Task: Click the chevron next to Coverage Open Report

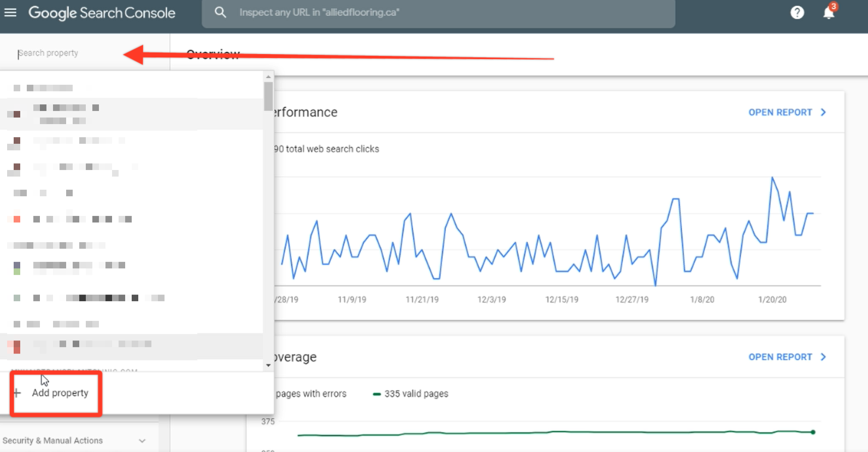Action: tap(823, 357)
